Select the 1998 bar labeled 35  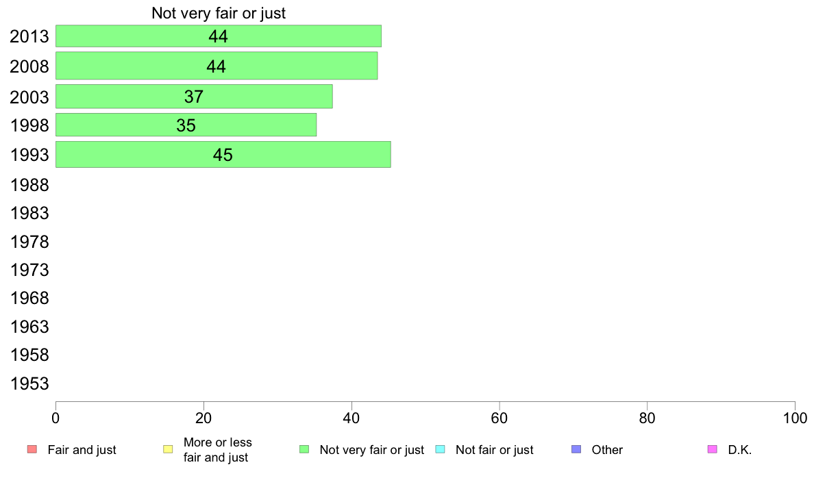pos(186,125)
